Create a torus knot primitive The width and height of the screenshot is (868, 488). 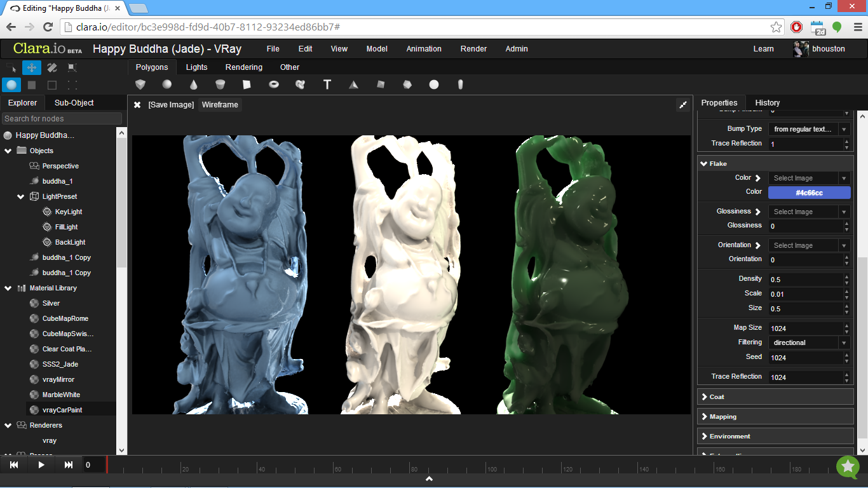[x=301, y=85]
